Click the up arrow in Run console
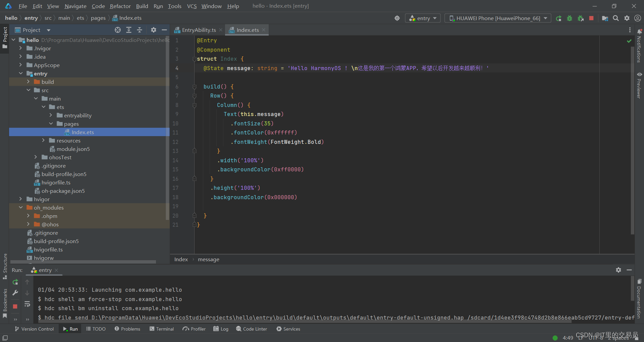This screenshot has width=644, height=342. pos(27,282)
